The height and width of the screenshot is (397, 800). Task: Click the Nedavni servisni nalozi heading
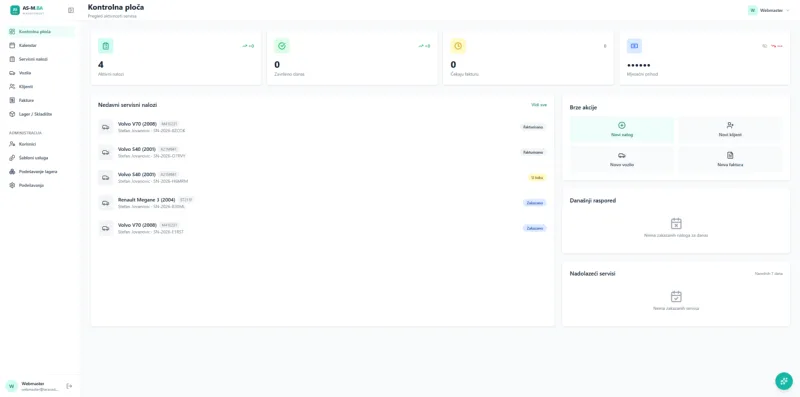pos(128,105)
